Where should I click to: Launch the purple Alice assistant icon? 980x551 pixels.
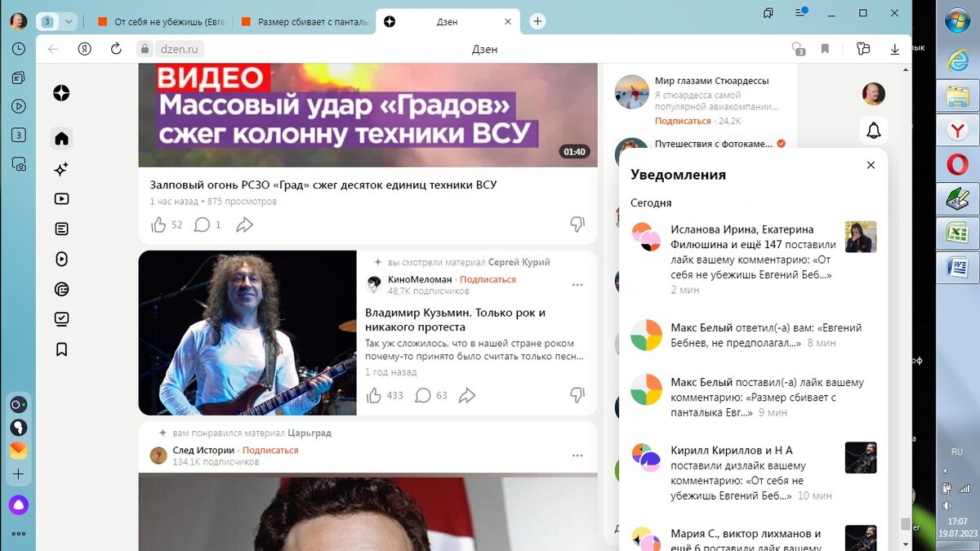pos(19,504)
